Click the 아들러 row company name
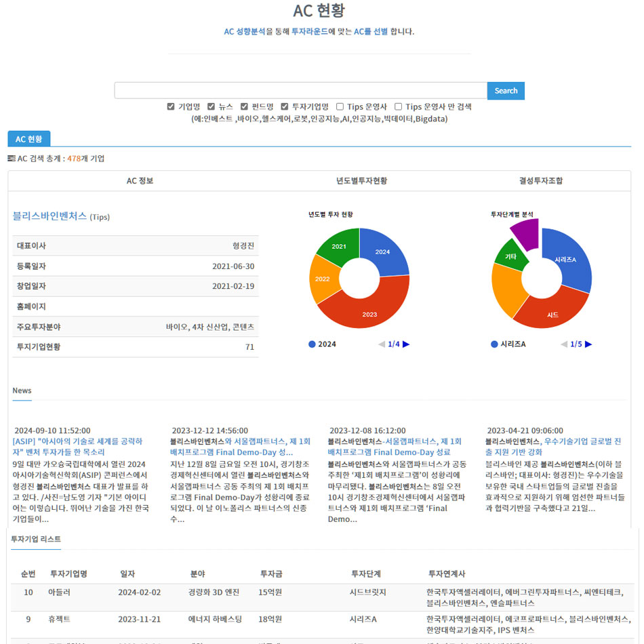The width and height of the screenshot is (644, 644). pos(59,592)
